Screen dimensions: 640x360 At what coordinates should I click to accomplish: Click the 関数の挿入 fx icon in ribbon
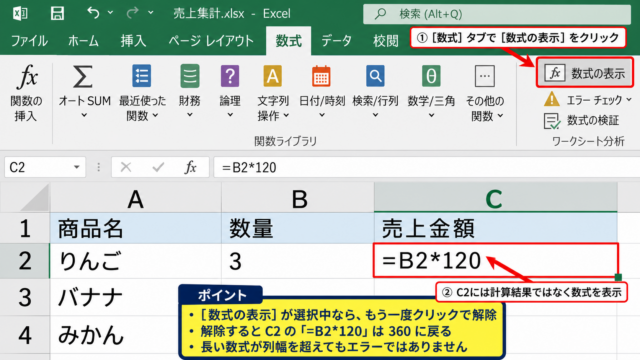point(27,77)
